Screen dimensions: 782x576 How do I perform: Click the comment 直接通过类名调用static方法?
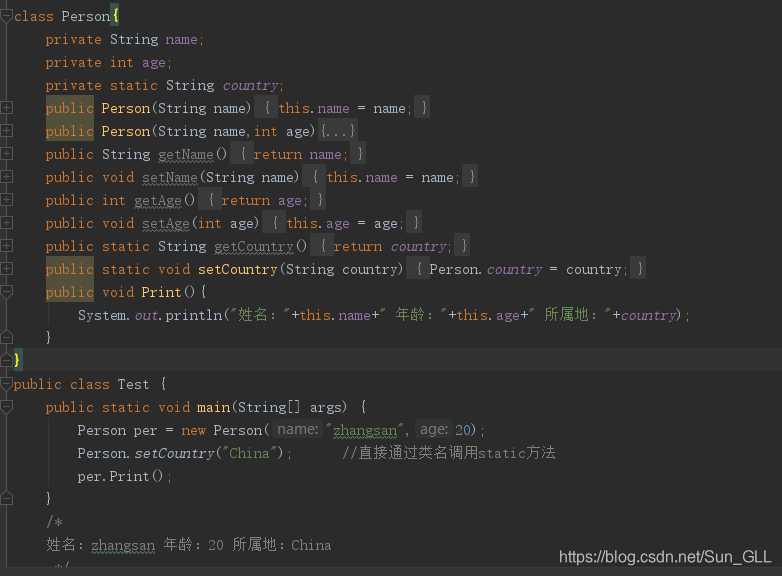[x=448, y=453]
